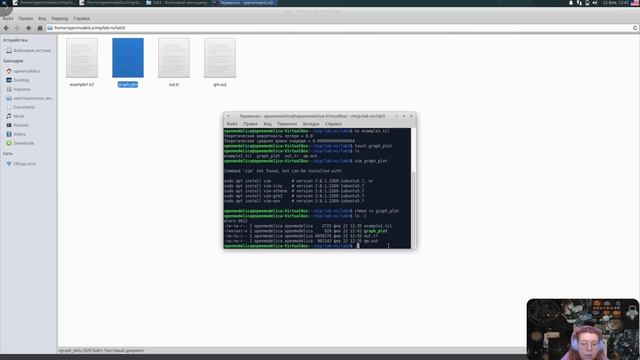Open the notifications bell in the tray
Viewport: 640px width, 360px height.
[x=571, y=3]
